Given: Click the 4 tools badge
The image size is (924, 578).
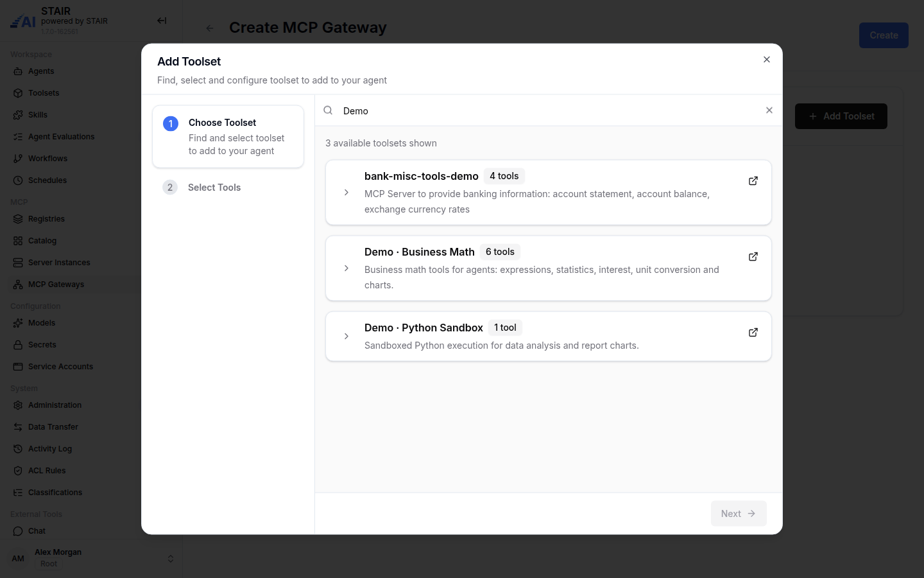Looking at the screenshot, I should [504, 176].
